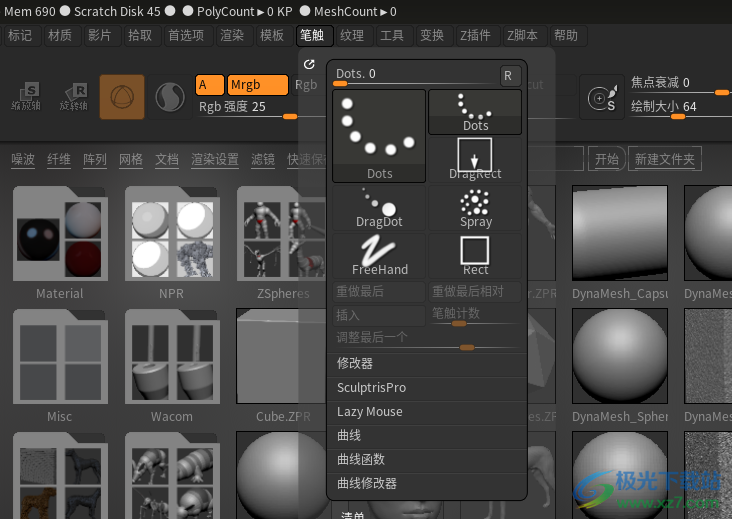Expand the 曲线修改器 section
Viewport: 732px width, 519px height.
point(427,484)
